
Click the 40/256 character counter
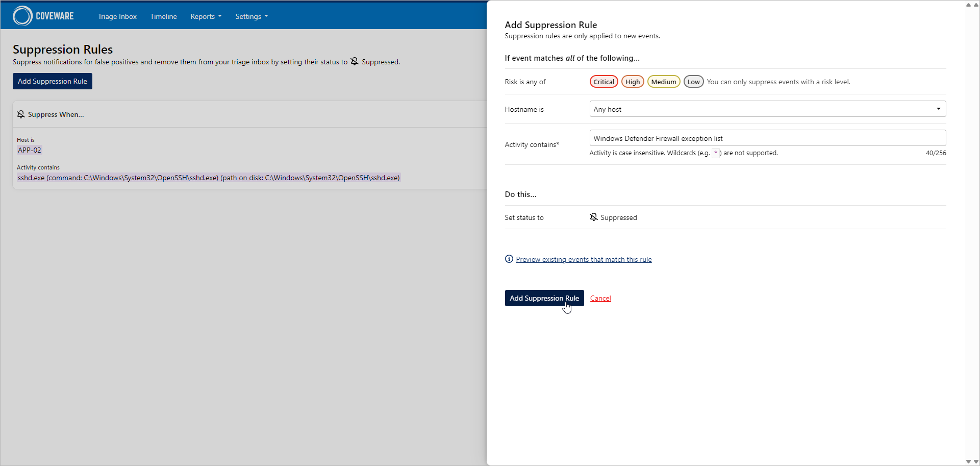tap(936, 153)
